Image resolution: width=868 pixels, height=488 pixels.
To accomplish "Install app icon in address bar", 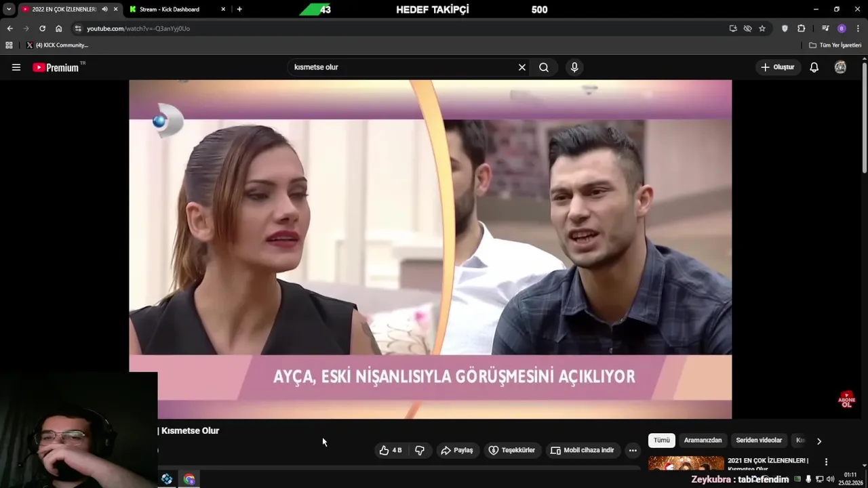I will [x=732, y=28].
